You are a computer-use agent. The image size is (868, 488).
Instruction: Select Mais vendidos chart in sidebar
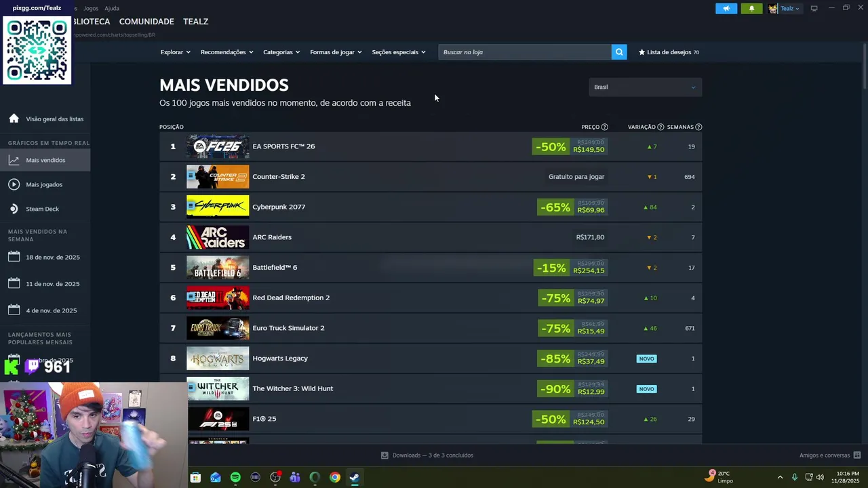[45, 160]
